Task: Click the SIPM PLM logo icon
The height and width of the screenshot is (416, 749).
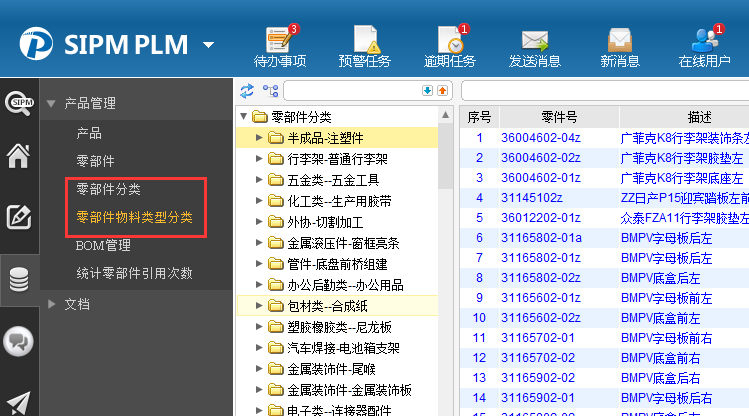Action: [36, 44]
